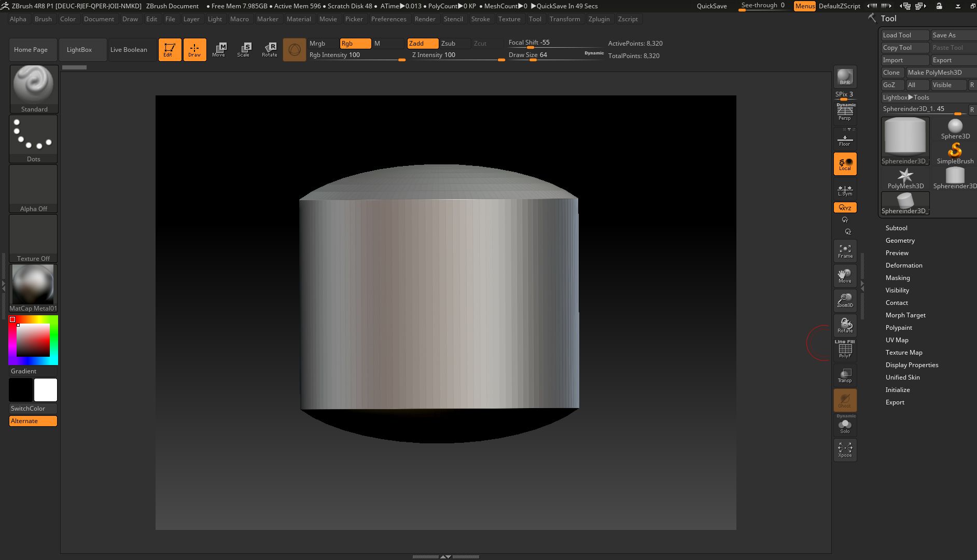Expand the Geometry section

tap(900, 241)
